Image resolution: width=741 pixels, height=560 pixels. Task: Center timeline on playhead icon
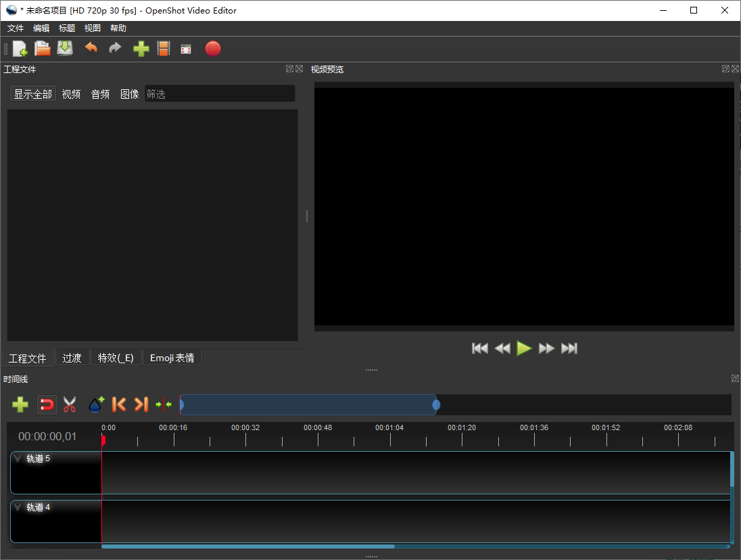[164, 404]
